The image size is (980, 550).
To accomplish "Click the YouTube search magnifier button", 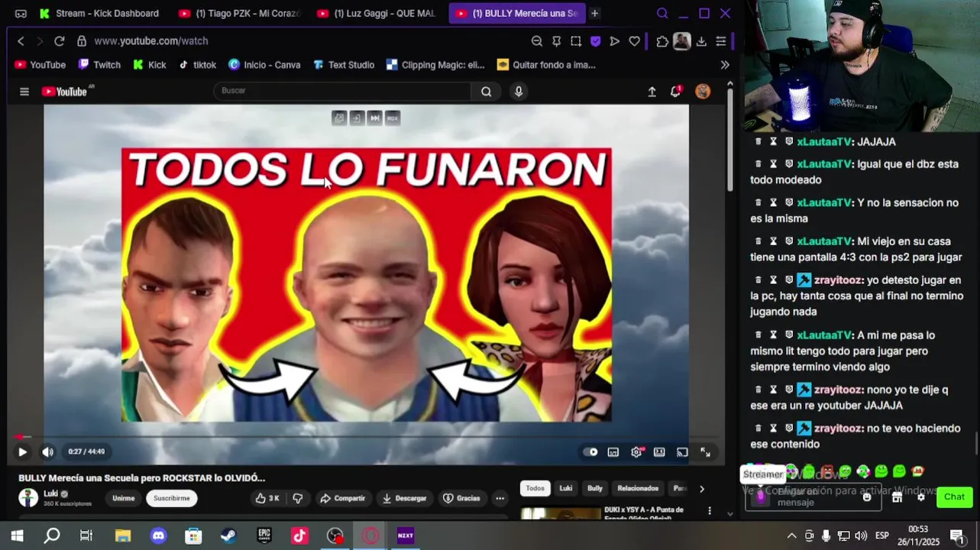I will click(487, 92).
